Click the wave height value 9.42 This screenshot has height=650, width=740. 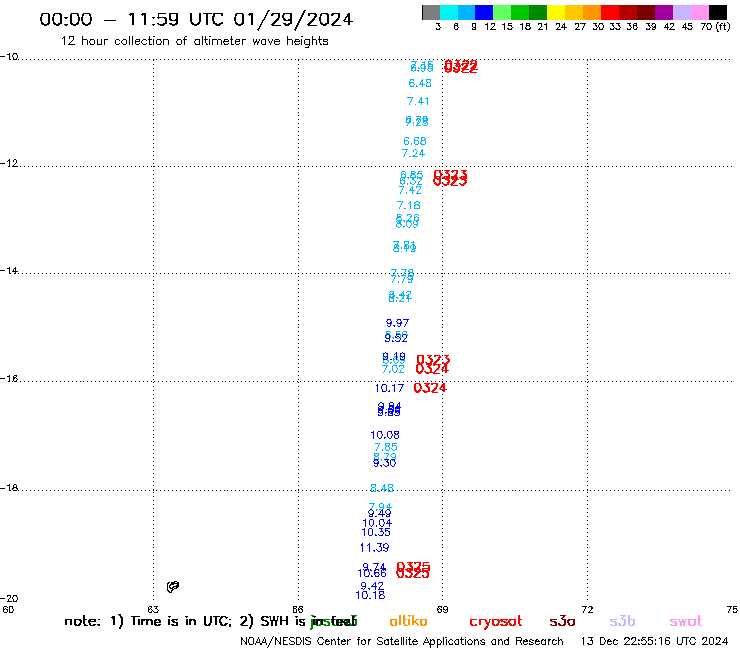372,586
